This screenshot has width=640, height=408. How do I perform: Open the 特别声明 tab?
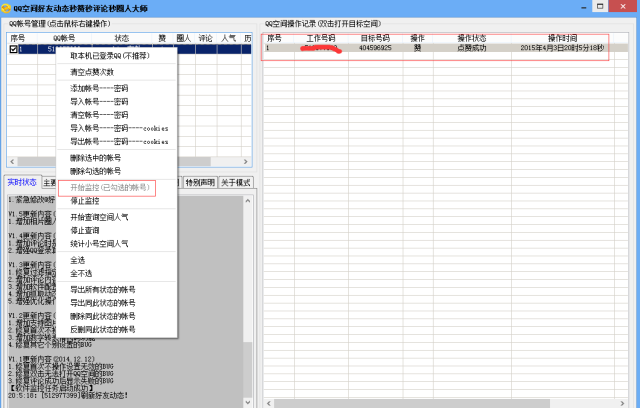[200, 182]
